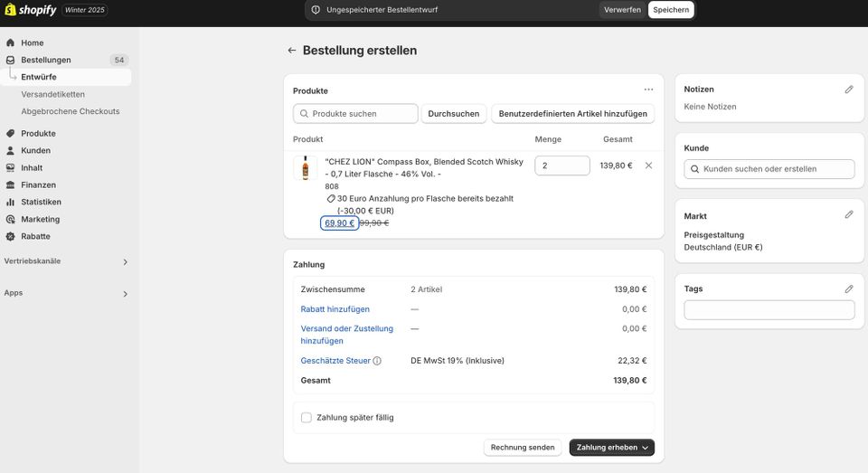Click the Shopify logo
Viewport: 868px width, 473px height.
point(31,9)
